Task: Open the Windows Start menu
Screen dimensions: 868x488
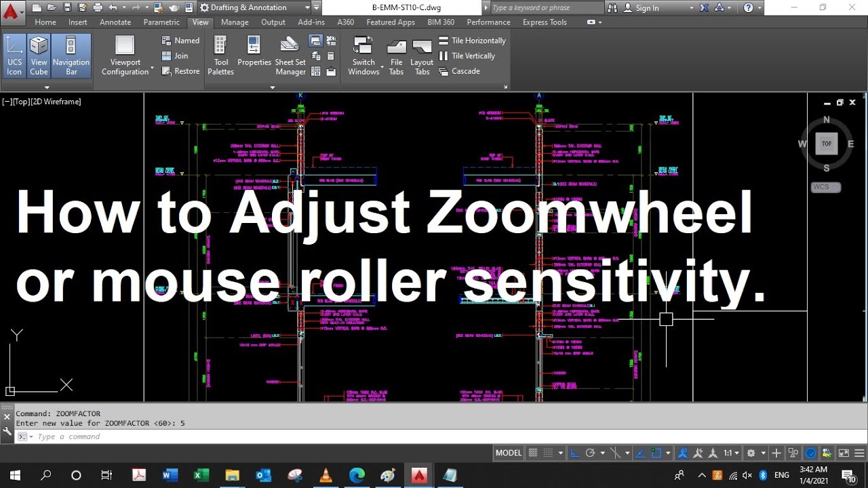Action: (x=14, y=475)
